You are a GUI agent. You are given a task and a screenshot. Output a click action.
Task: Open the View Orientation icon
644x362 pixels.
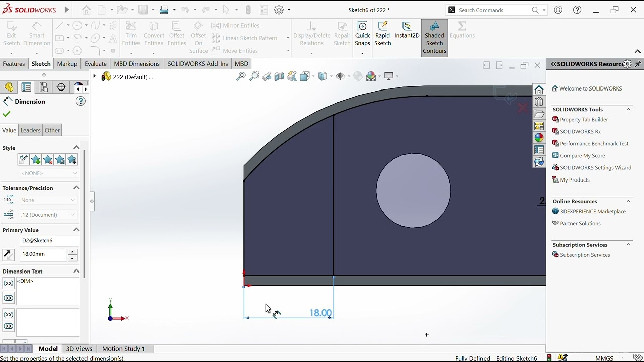coord(305,76)
